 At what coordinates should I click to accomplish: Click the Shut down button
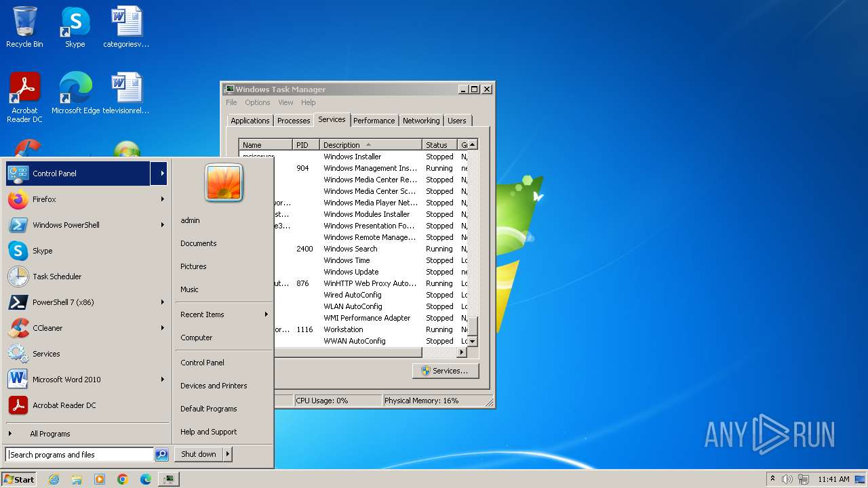pos(199,455)
